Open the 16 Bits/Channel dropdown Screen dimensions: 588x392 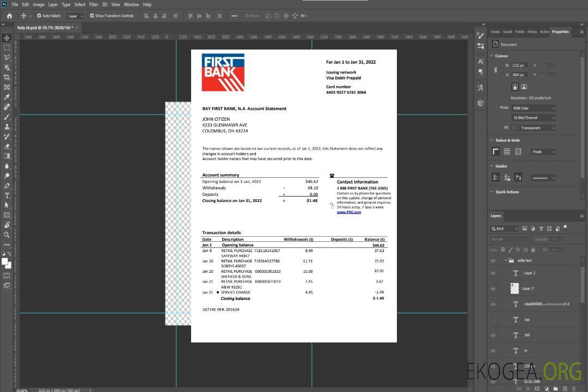click(533, 118)
